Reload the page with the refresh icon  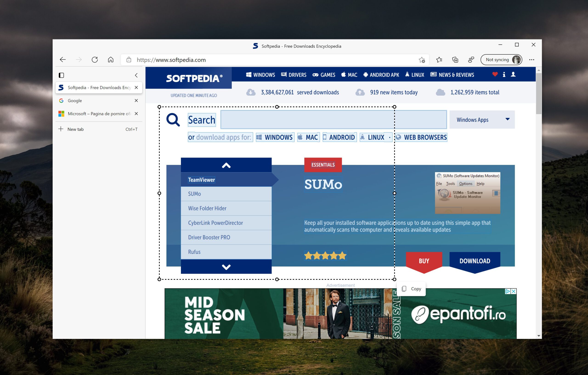[95, 59]
